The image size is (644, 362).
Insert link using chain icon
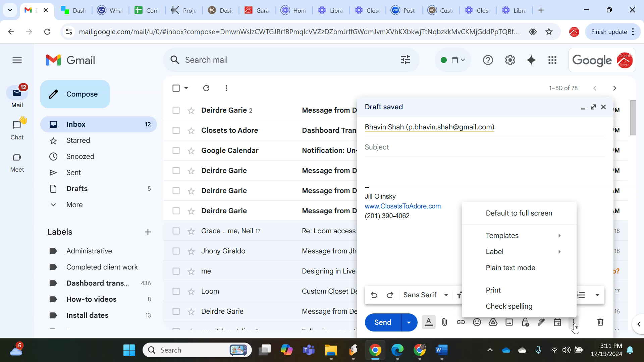click(x=461, y=322)
